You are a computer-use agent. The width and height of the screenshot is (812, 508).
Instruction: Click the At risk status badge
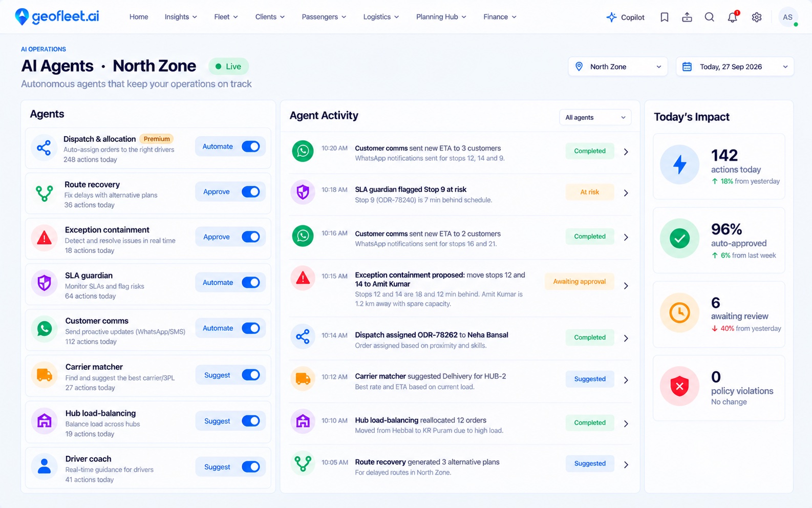tap(590, 192)
